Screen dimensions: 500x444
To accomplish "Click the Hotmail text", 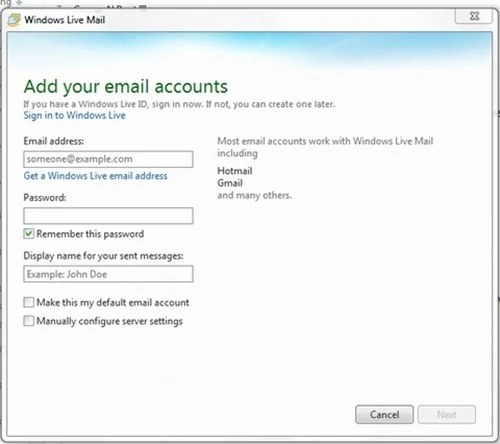I will (x=235, y=171).
